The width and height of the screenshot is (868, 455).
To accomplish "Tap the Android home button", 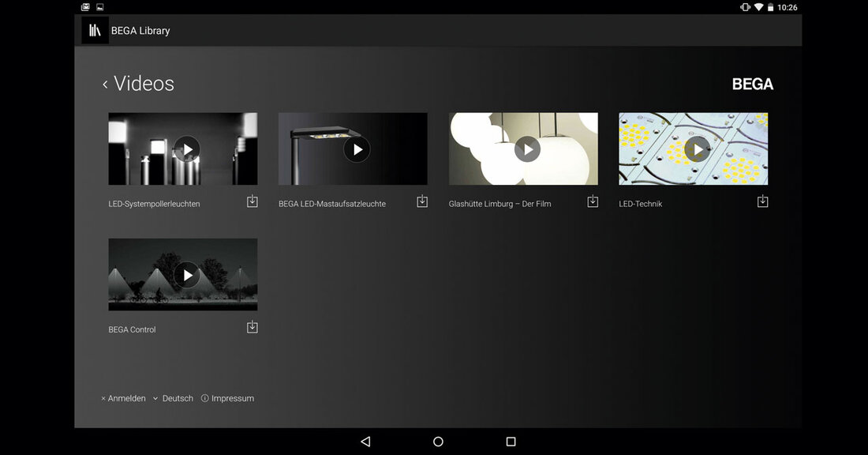I will 438,442.
